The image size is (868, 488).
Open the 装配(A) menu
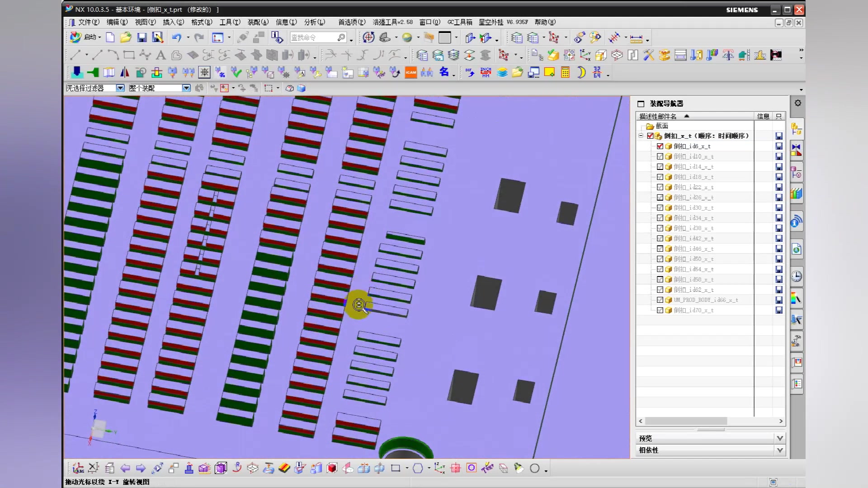258,22
